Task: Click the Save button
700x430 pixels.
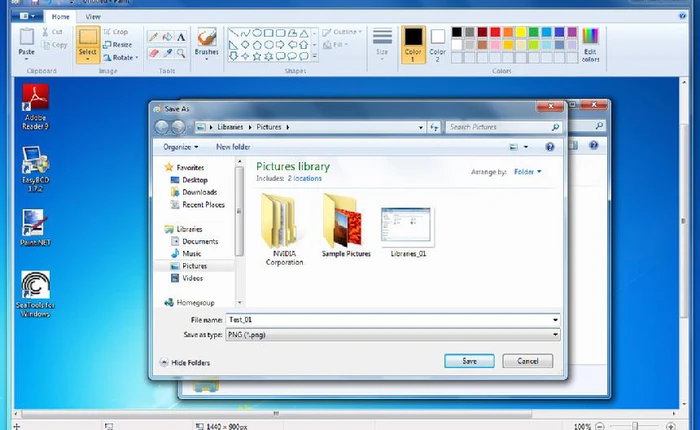Action: [x=469, y=361]
